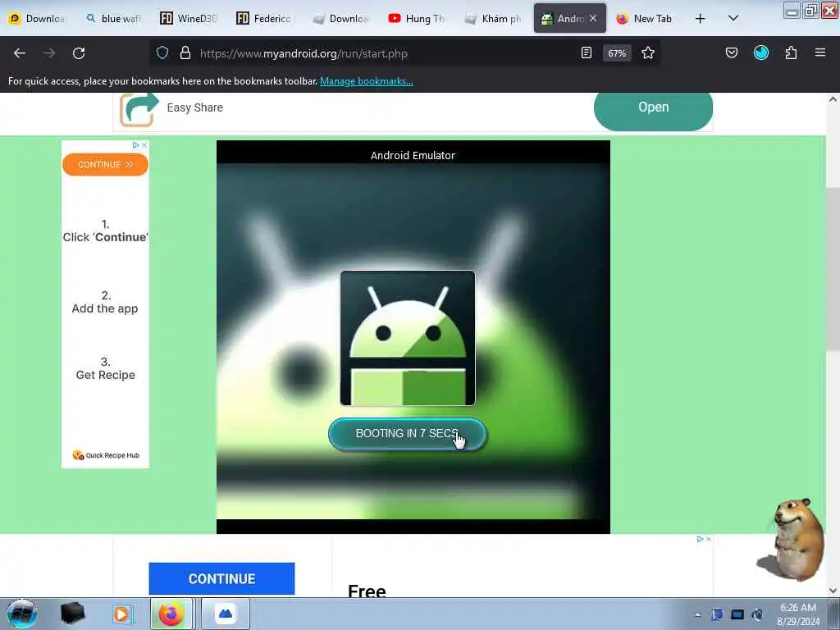
Task: Go back using the browser back arrow
Action: (20, 53)
